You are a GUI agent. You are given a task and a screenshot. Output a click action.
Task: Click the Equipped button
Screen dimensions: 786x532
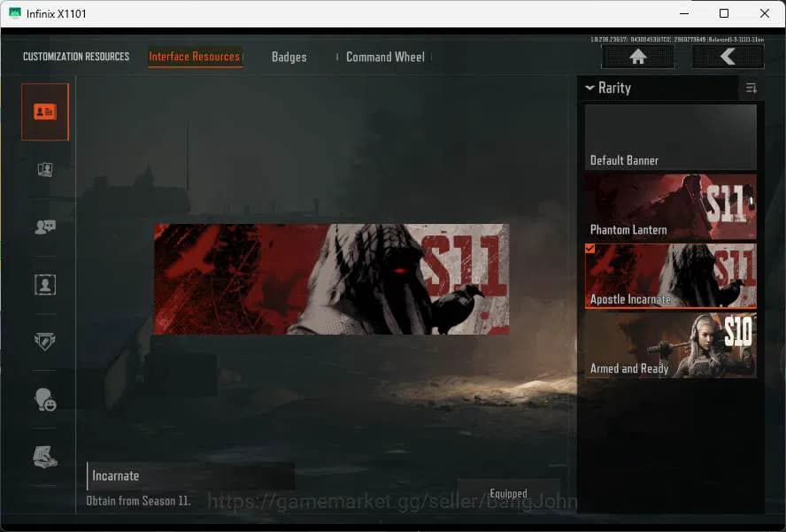[x=508, y=494]
